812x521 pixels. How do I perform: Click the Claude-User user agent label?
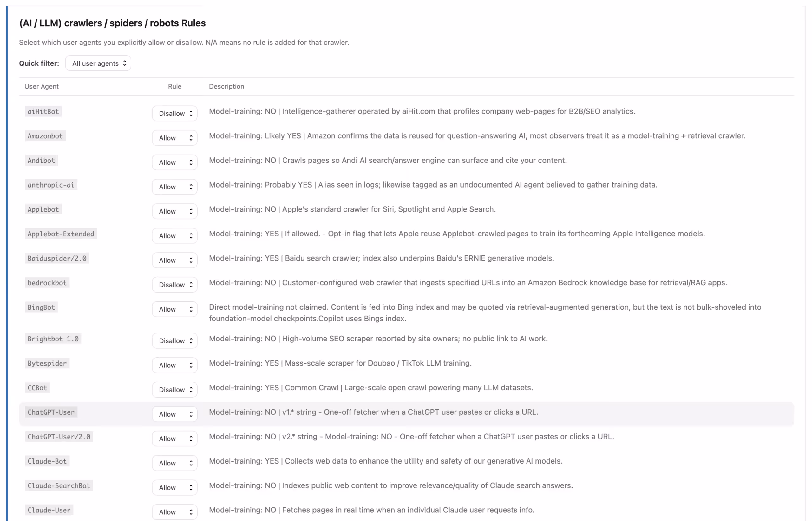click(49, 510)
